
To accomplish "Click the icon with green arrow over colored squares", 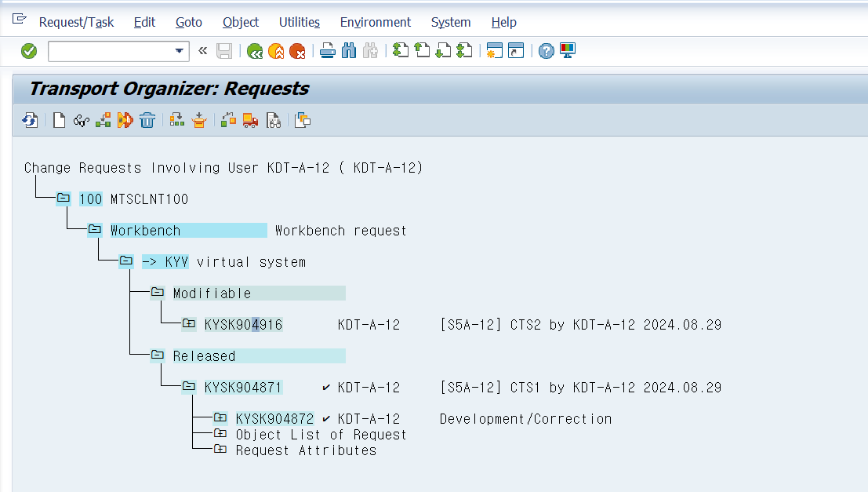I will [x=177, y=120].
